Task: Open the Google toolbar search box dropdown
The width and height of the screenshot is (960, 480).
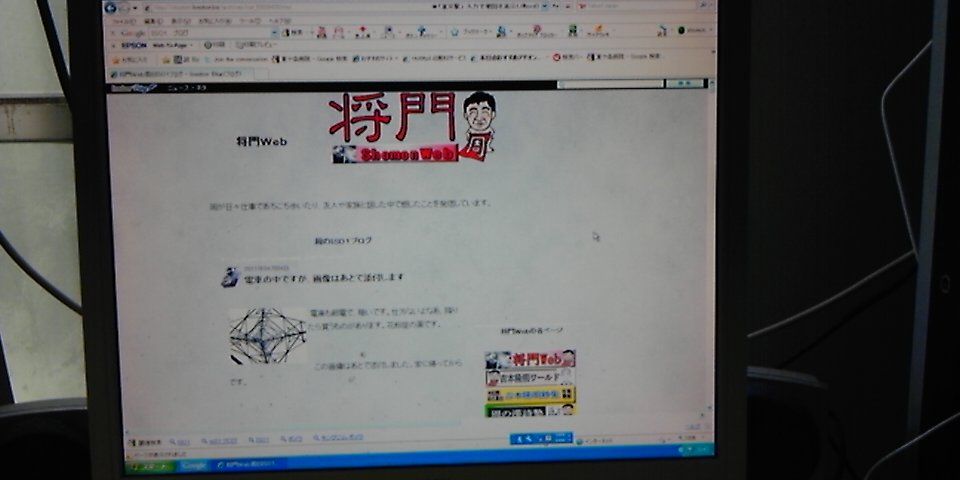Action: pyautogui.click(x=273, y=32)
